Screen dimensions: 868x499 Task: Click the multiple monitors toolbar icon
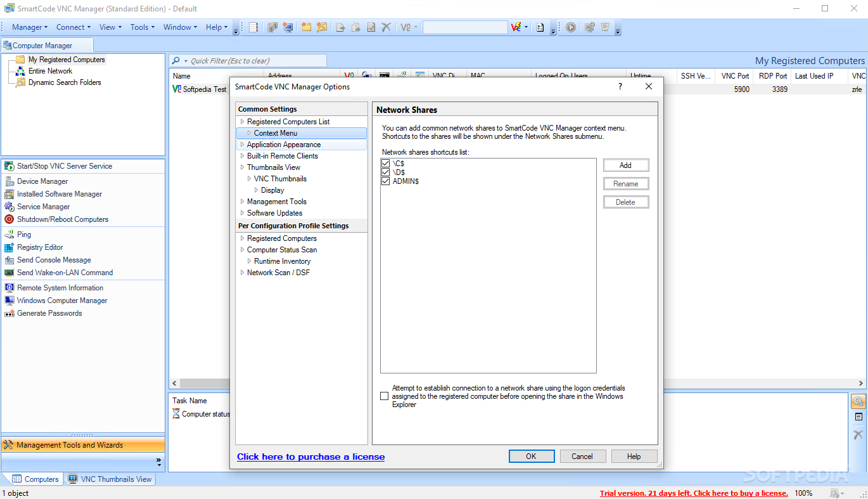point(272,27)
